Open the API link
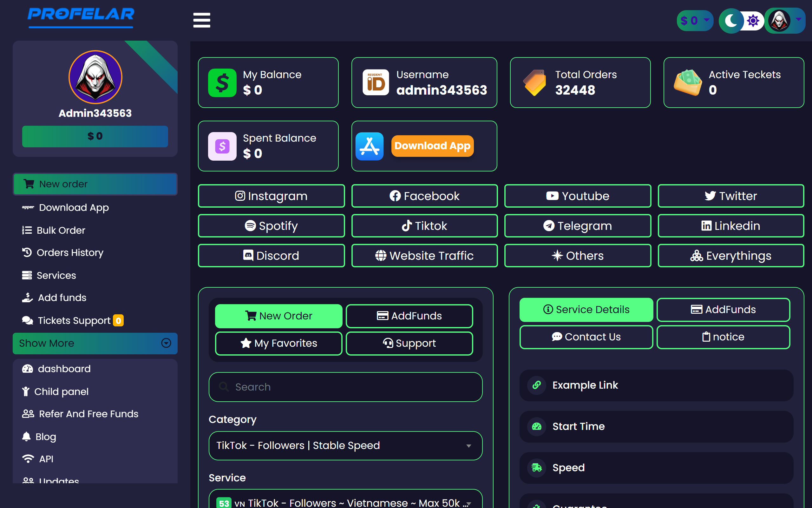 37,458
